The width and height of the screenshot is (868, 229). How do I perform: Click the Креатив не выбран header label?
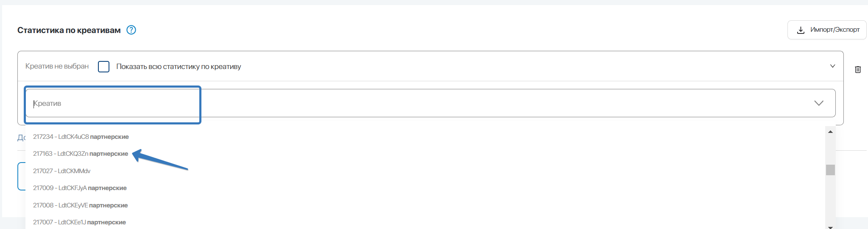point(57,66)
